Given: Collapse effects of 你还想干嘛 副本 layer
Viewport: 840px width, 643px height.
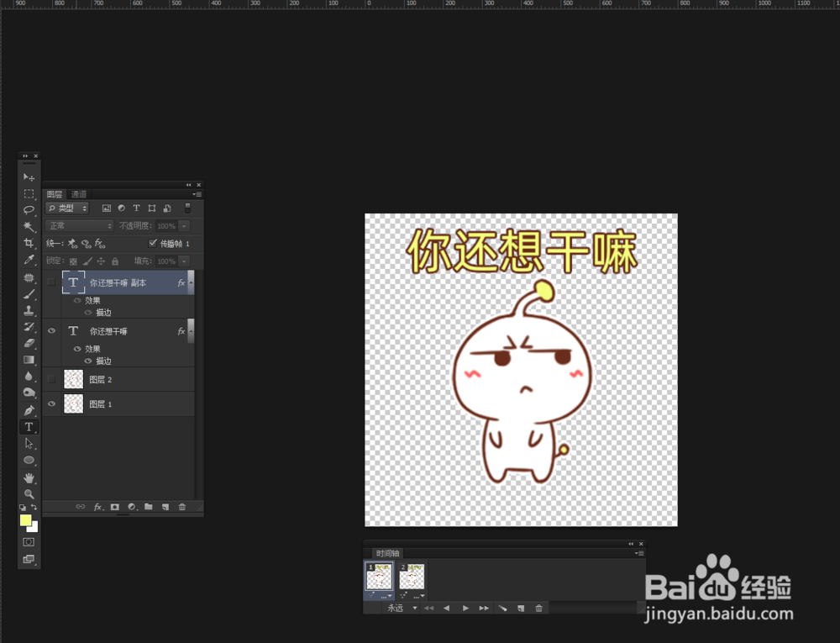Looking at the screenshot, I should click(x=192, y=282).
